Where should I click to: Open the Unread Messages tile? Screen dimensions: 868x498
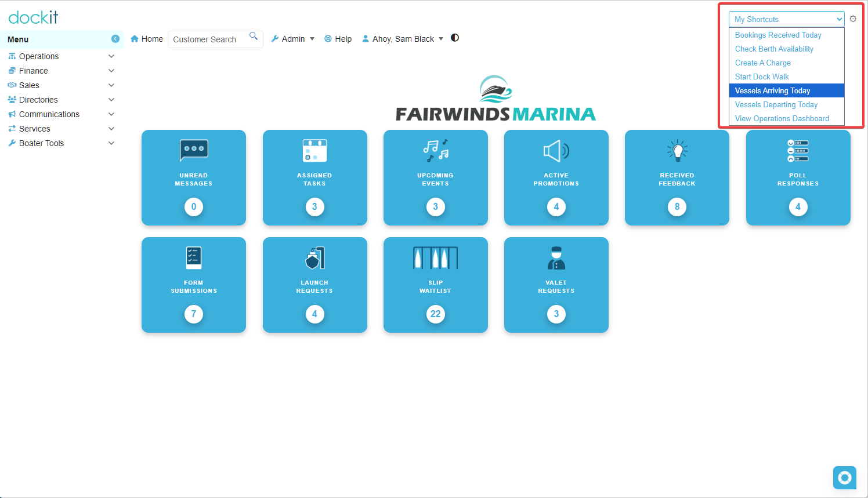pos(194,177)
